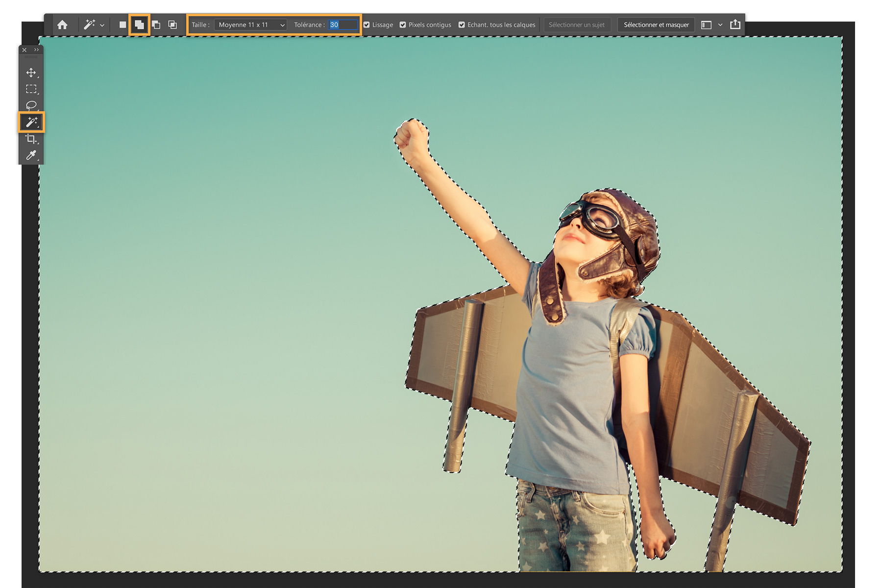Click the Sélectionner un sujet button
This screenshot has height=588, width=882.
pos(577,25)
